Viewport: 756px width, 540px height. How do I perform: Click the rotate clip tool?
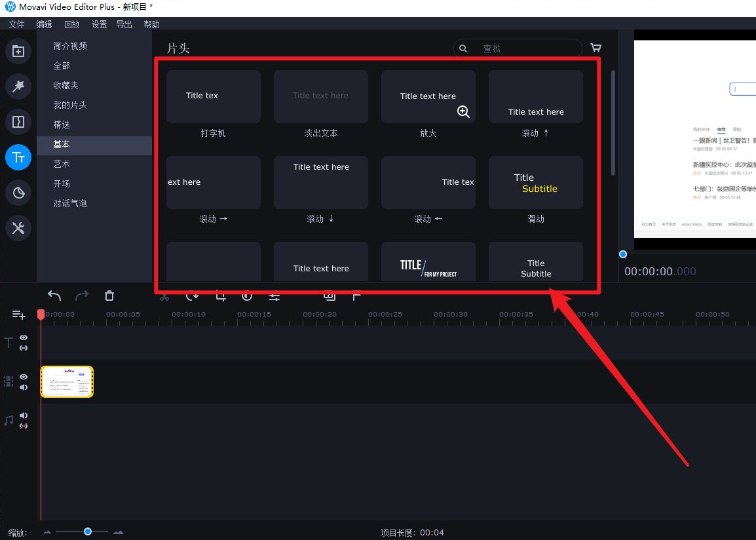pos(193,296)
